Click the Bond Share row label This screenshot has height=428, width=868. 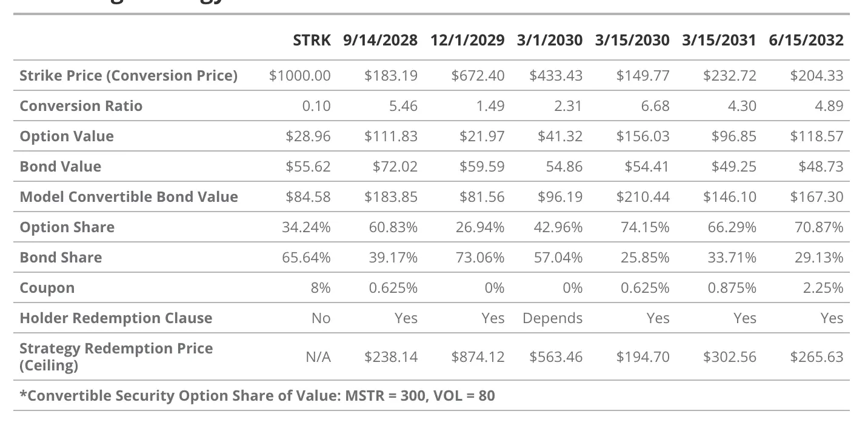(61, 258)
